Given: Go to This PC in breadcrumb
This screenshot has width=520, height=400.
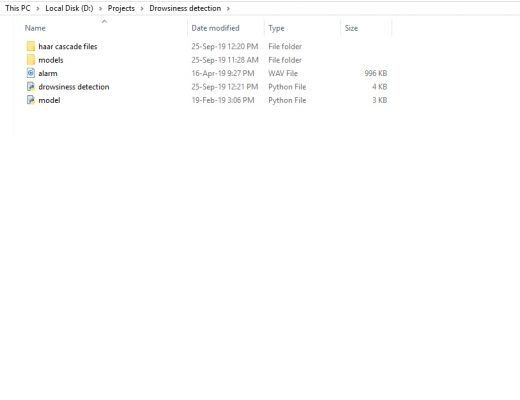Looking at the screenshot, I should coord(18,8).
